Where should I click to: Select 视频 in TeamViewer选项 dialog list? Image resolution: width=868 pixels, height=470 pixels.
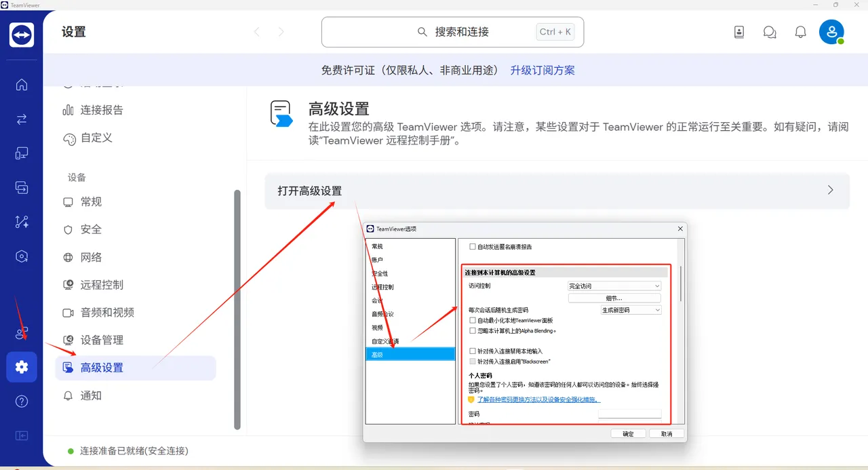click(410, 328)
